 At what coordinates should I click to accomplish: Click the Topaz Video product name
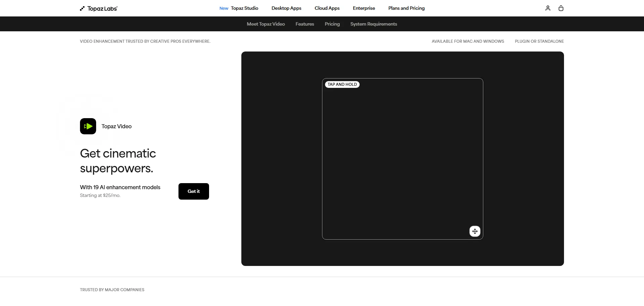tap(116, 126)
